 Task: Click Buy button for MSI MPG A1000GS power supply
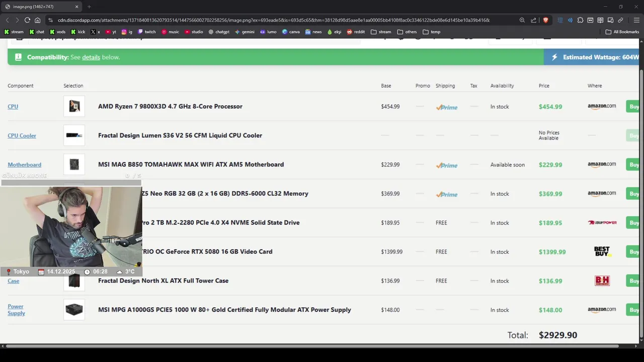coord(632,310)
